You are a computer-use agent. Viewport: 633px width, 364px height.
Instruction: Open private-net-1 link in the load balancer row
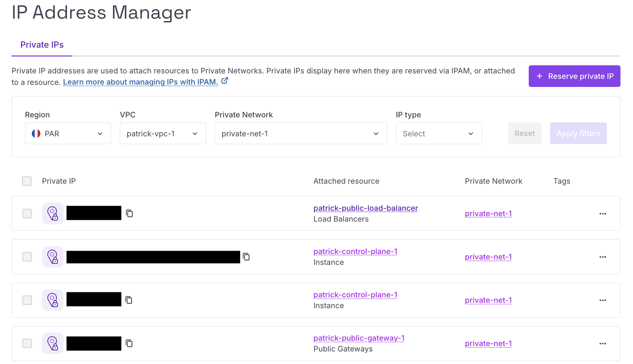488,213
